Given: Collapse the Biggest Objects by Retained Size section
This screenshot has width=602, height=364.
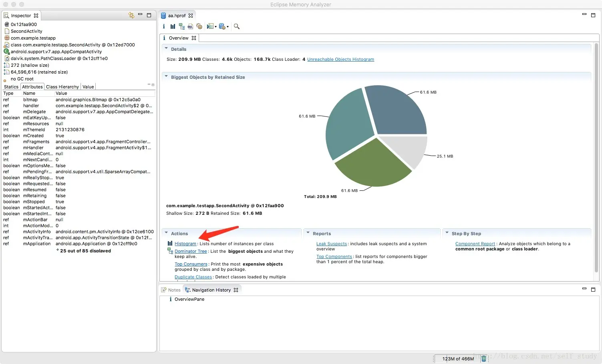Looking at the screenshot, I should [166, 77].
